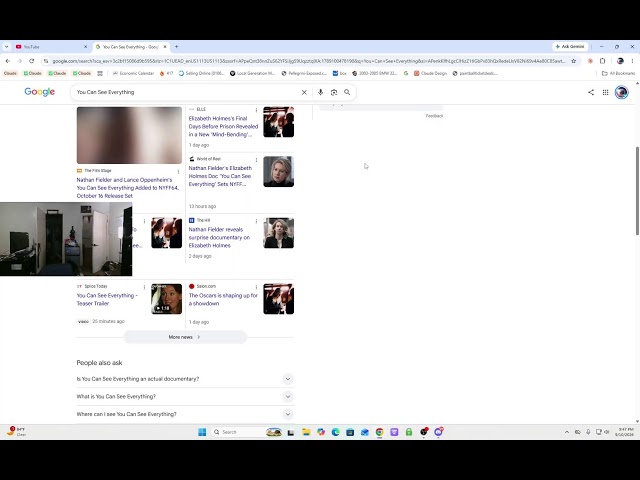
Task: Show hidden system tray icons
Action: (567, 432)
